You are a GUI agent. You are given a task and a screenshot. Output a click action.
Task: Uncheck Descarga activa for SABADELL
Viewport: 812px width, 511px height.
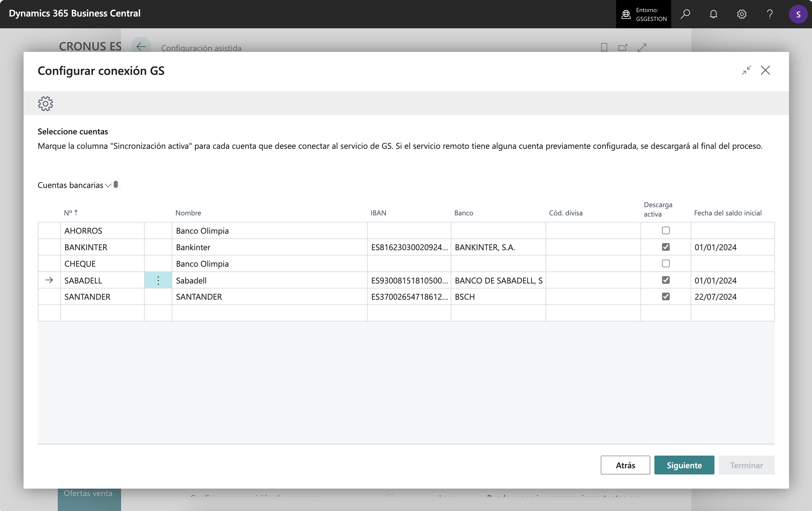[x=666, y=280]
